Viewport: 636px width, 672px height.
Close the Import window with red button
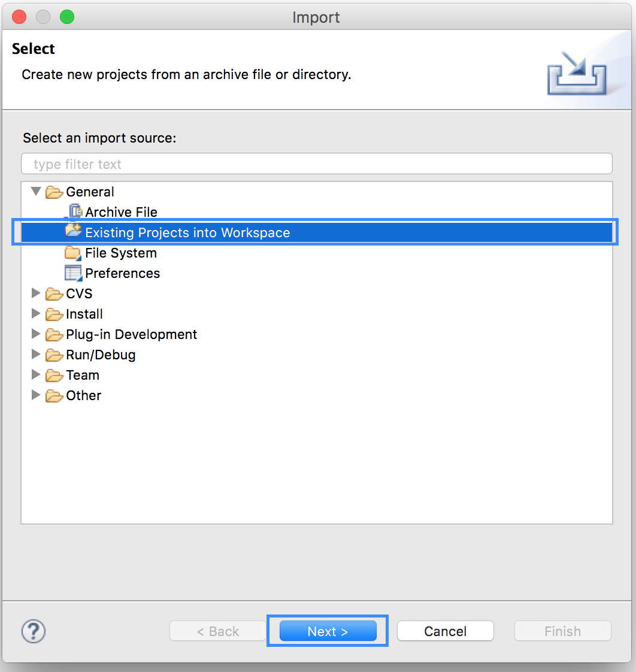[x=19, y=17]
